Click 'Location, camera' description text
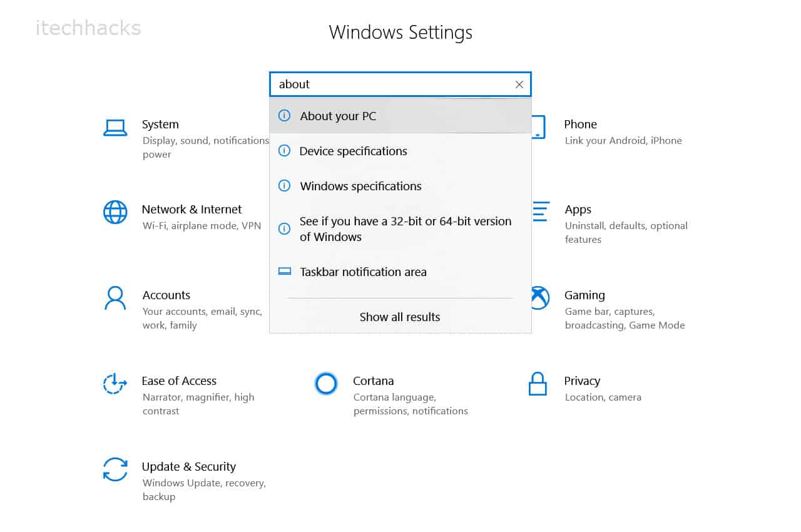801x532 pixels. 603,397
